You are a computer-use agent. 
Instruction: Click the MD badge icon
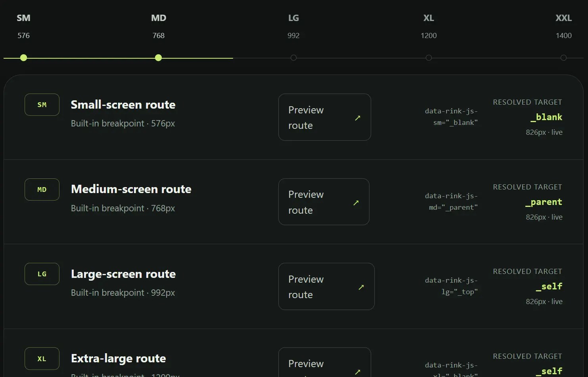coord(42,189)
